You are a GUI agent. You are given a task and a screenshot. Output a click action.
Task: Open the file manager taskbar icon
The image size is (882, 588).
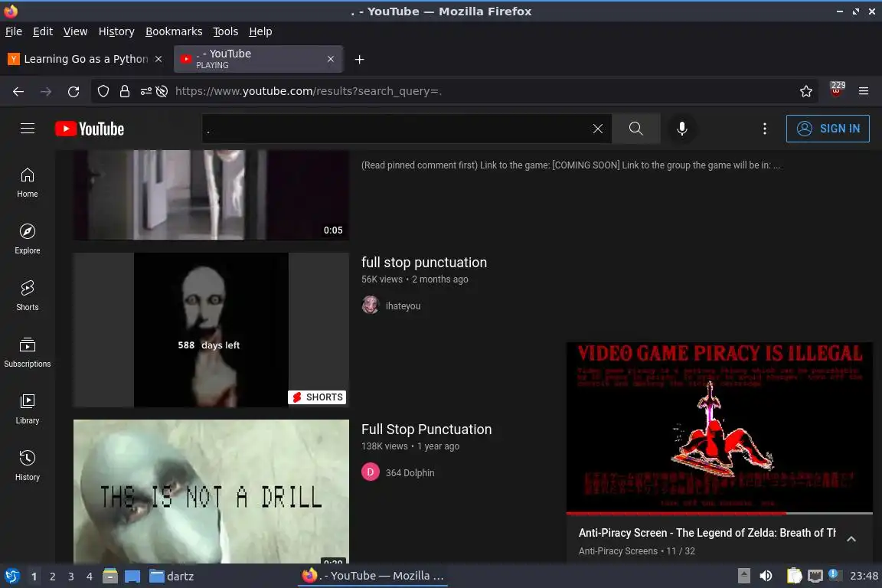110,577
